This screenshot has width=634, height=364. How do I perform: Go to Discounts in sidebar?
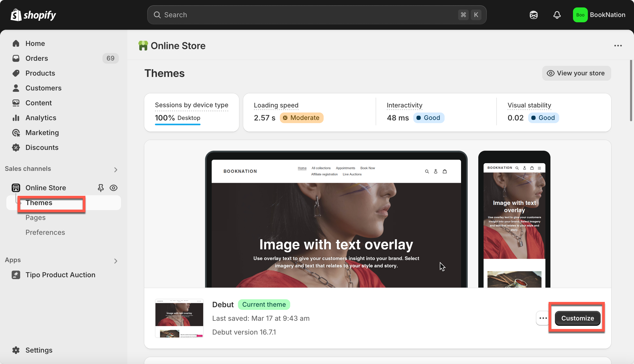coord(42,148)
